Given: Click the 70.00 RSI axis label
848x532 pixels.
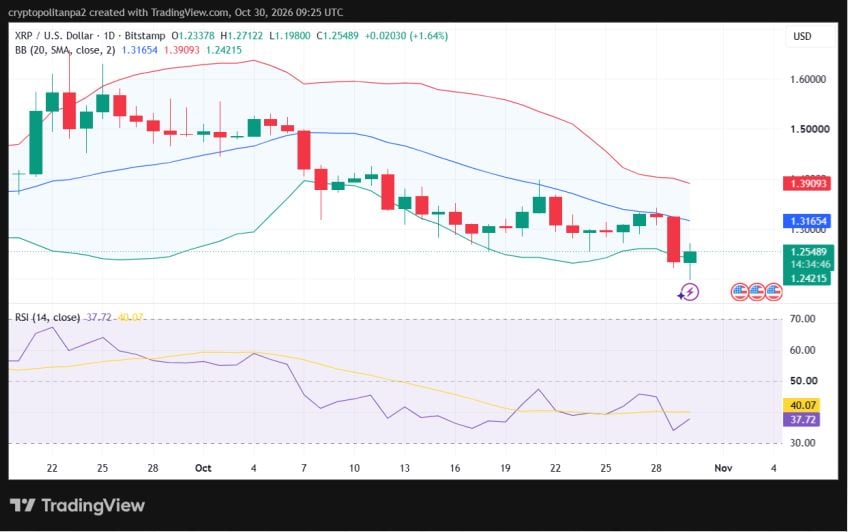Looking at the screenshot, I should click(x=803, y=319).
